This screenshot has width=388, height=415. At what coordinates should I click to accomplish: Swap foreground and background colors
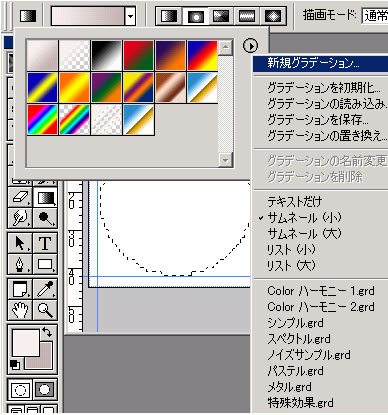coord(47,332)
